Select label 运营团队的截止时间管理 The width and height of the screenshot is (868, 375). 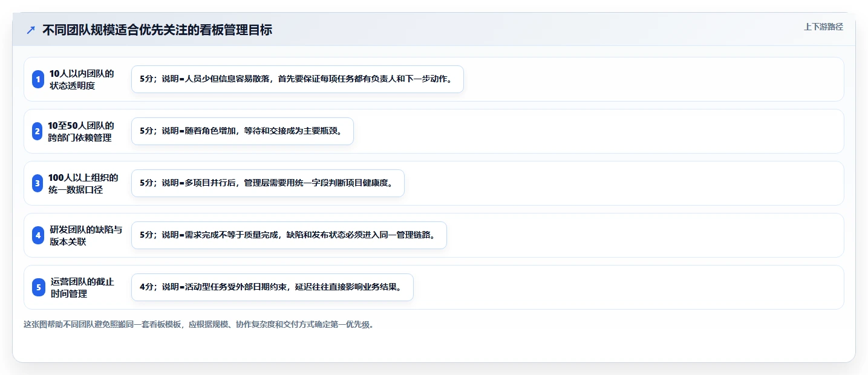[82, 287]
